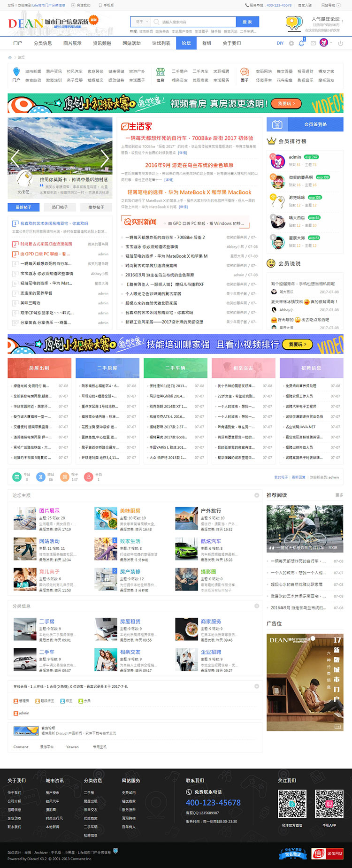Collapse the 分类信息 section
Screen dimensions: 352x868
pos(257,606)
